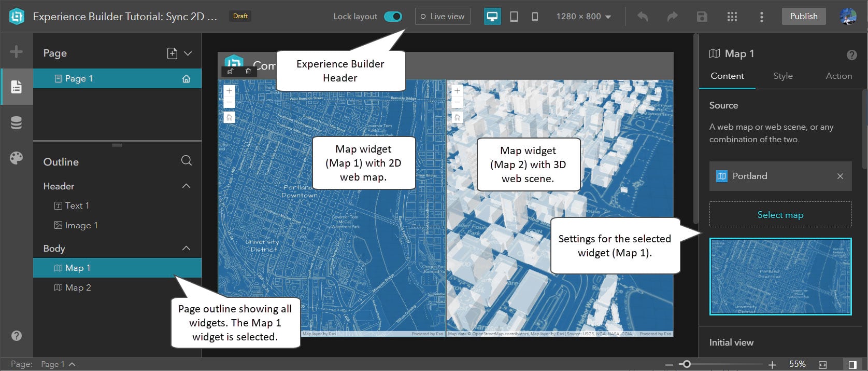Toggle the right settings panel icon

852,365
